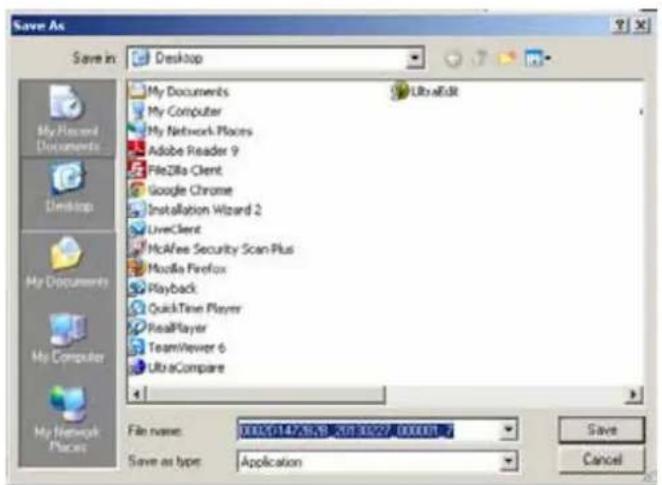This screenshot has height=485, width=662.
Task: Select the Mozilla Firefox shortcut
Action: tap(178, 268)
